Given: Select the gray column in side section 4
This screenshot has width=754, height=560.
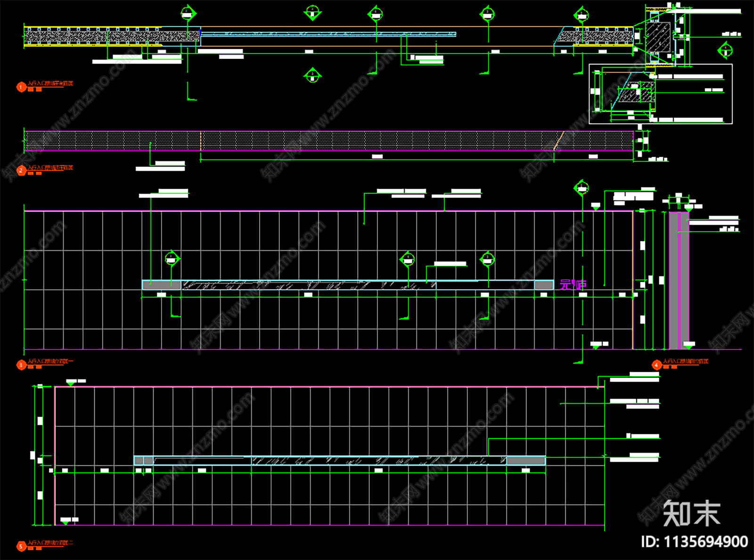Looking at the screenshot, I should tap(679, 281).
